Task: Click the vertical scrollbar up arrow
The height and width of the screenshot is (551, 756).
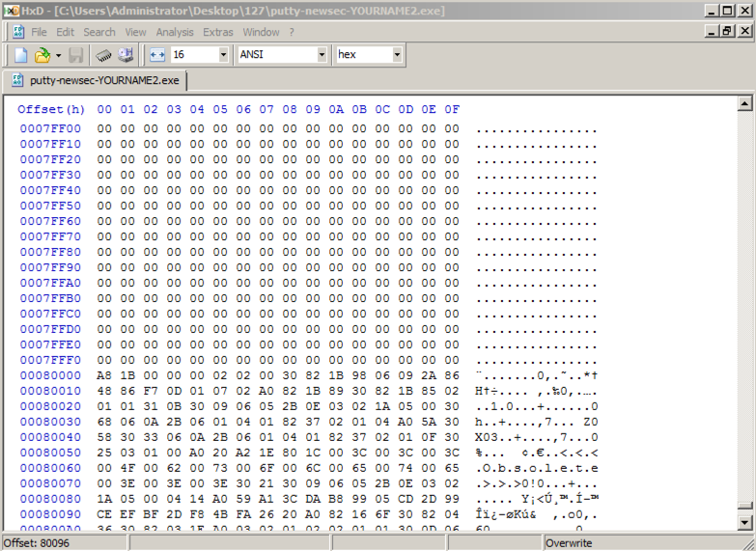Action: pyautogui.click(x=745, y=103)
